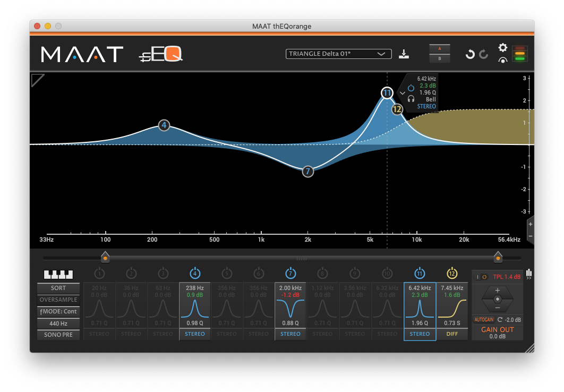Select the A comparison slot
This screenshot has width=564, height=392.
pos(440,48)
